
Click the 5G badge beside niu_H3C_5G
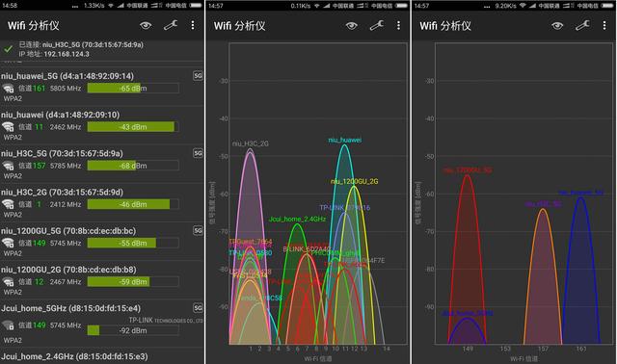tap(198, 153)
